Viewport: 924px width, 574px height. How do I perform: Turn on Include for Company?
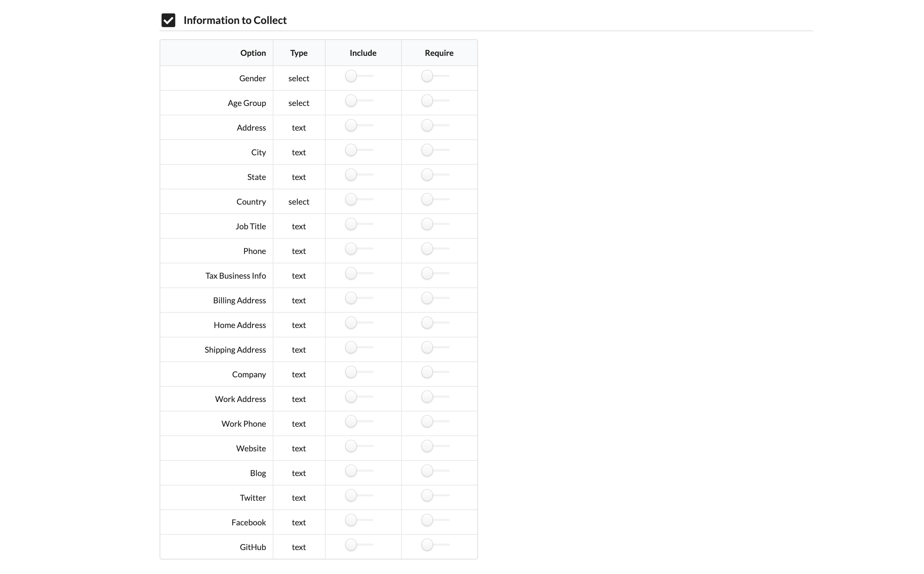[359, 372]
